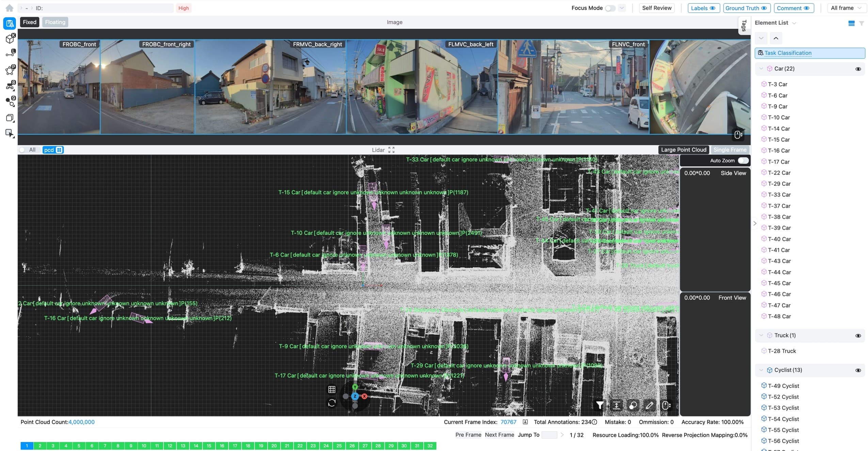The image size is (868, 451).
Task: Click the pencil edit icon in lidar toolbar
Action: 649,405
